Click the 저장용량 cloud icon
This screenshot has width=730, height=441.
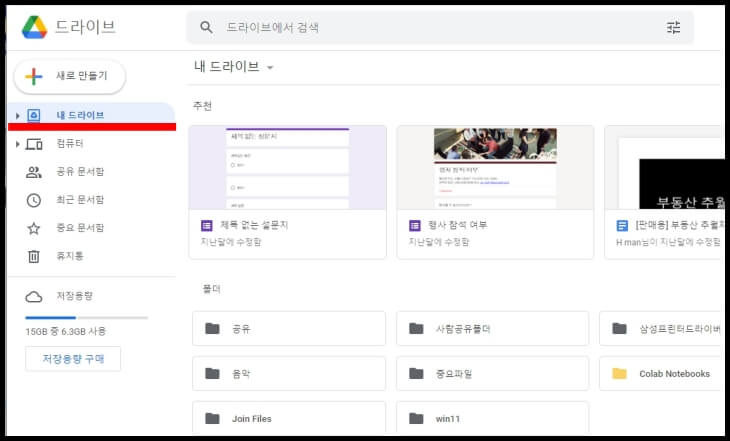[34, 297]
